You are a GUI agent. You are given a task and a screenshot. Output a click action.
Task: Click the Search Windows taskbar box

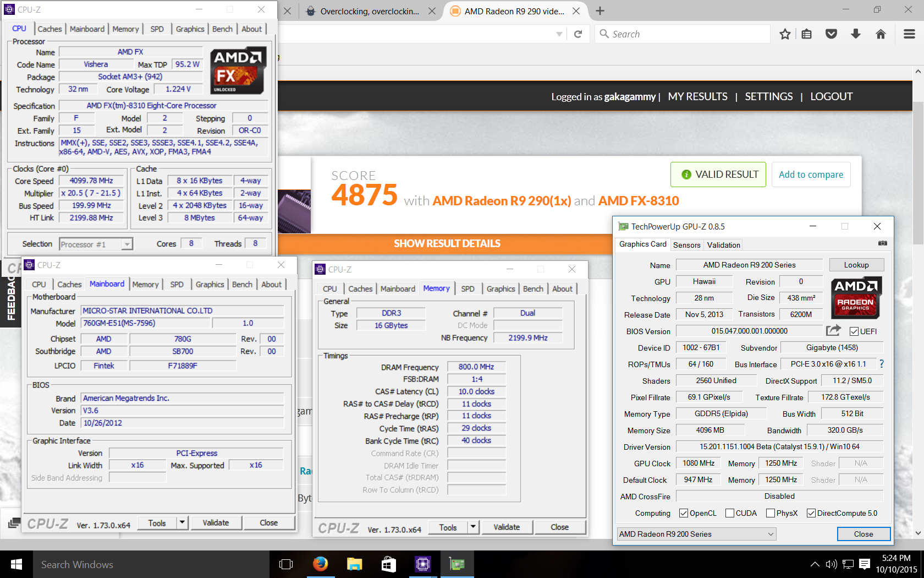(x=151, y=564)
